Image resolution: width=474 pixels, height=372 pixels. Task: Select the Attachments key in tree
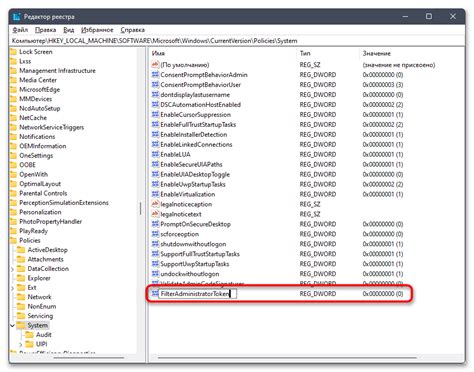[x=45, y=259]
